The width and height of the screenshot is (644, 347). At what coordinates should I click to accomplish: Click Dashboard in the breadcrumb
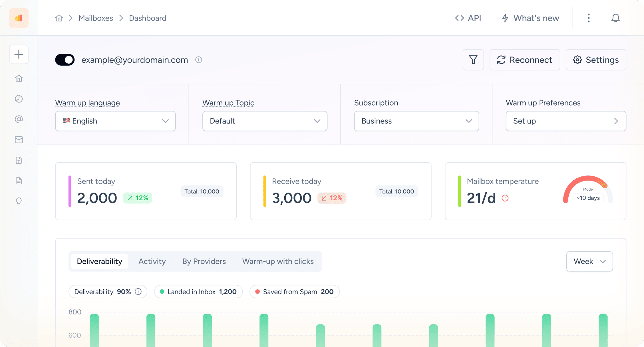click(148, 18)
